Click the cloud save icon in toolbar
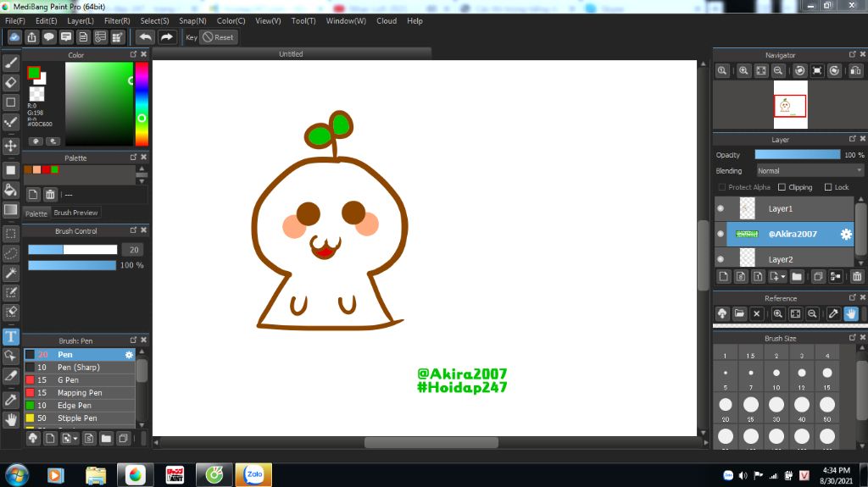Viewport: 868px width, 487px height. 14,37
